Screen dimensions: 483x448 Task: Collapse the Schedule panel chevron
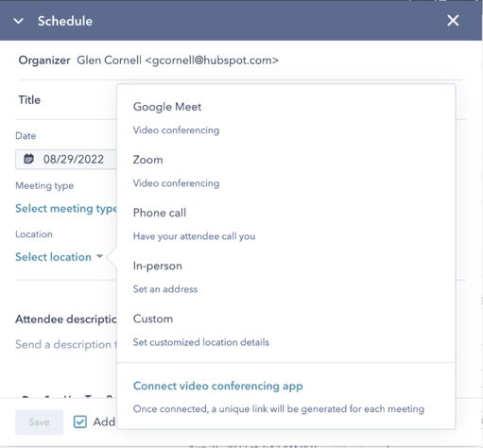click(19, 21)
